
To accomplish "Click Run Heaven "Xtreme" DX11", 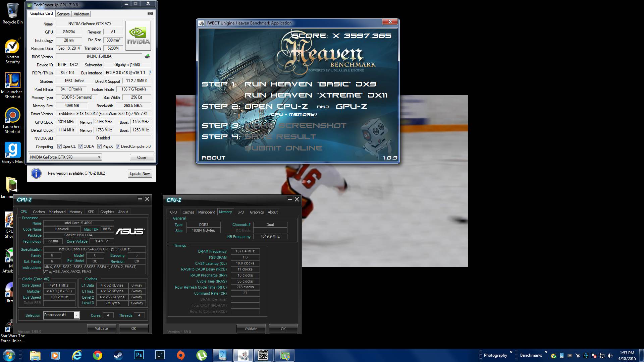I will point(316,95).
